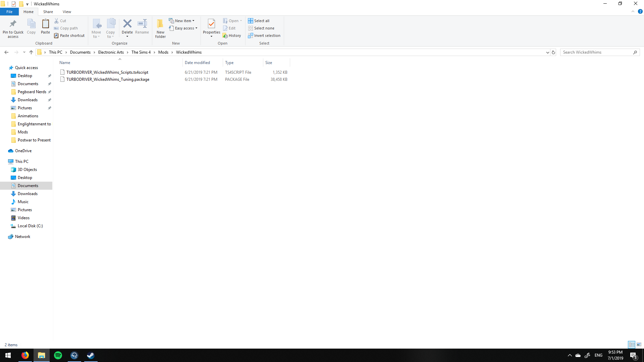Screen dimensions: 644x362
Task: Select TURBODRIVER_WickedWhims_Scripts.ts4script file
Action: point(107,72)
